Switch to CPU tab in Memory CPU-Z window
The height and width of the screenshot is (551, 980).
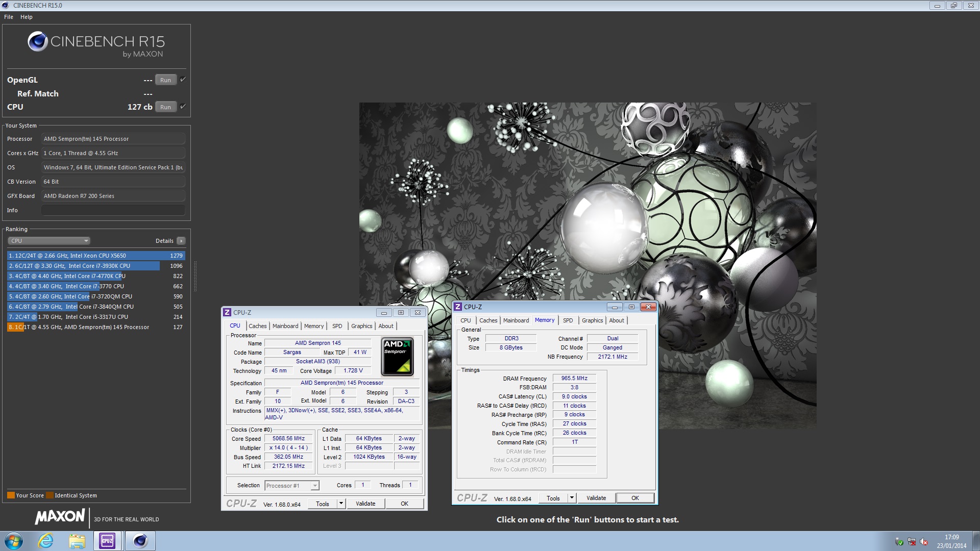point(465,320)
